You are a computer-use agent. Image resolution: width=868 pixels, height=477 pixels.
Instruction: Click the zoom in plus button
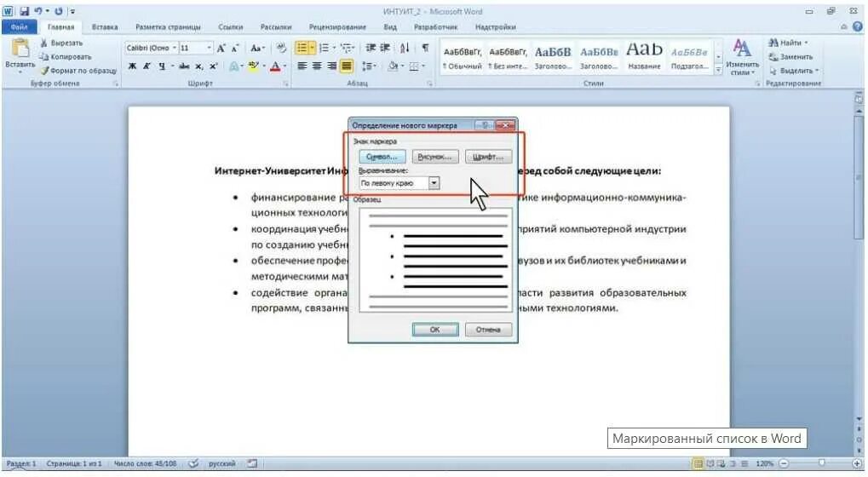[x=858, y=463]
